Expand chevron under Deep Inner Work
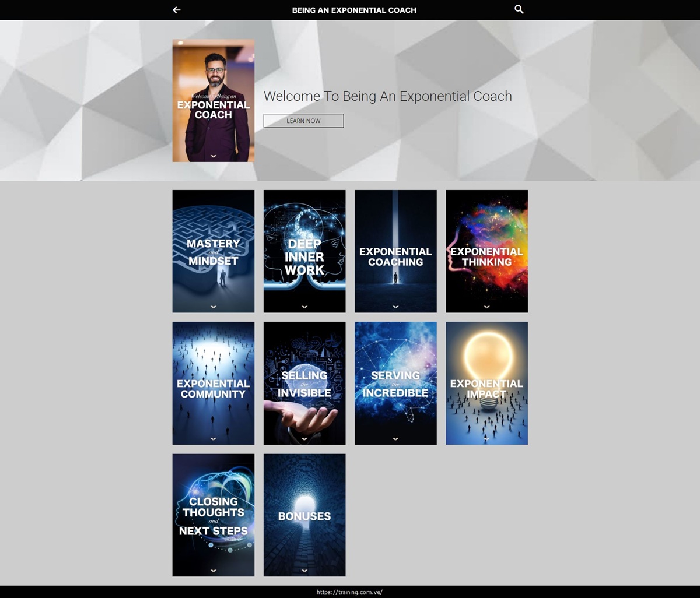Viewport: 700px width, 598px height. [x=304, y=307]
